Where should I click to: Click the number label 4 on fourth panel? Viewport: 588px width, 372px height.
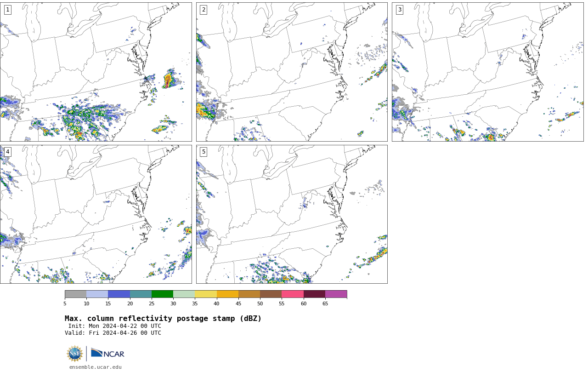7,152
